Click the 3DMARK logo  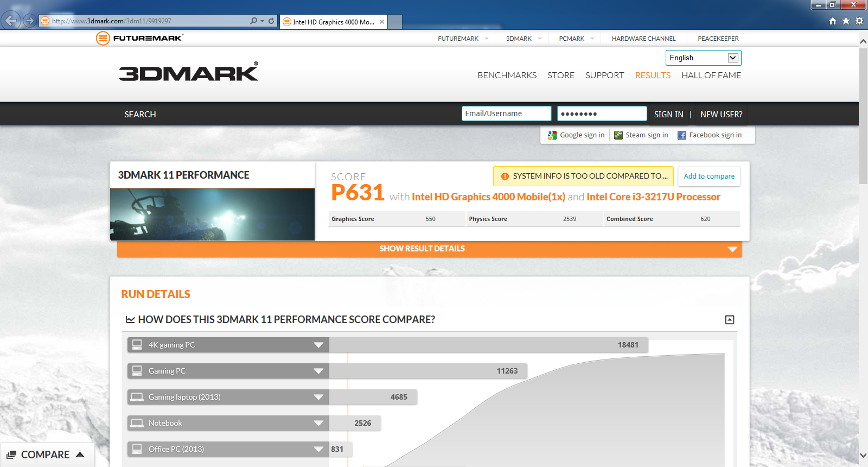point(188,72)
